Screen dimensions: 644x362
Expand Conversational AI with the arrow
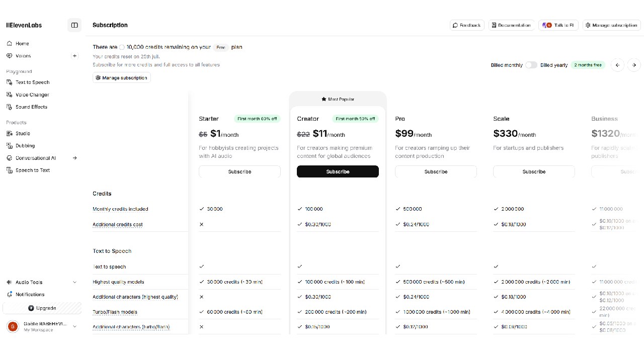[74, 158]
